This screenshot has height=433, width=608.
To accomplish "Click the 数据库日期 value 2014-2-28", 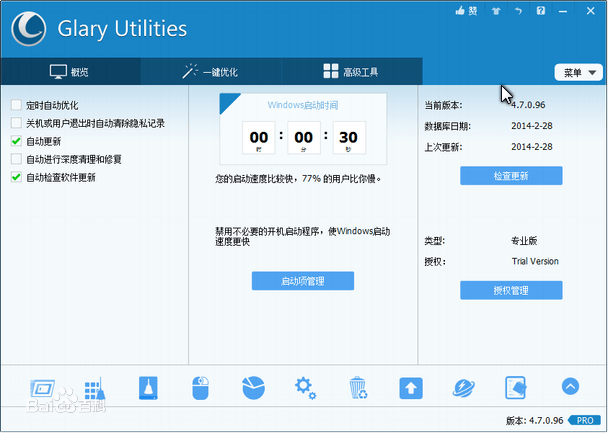I will pos(532,126).
